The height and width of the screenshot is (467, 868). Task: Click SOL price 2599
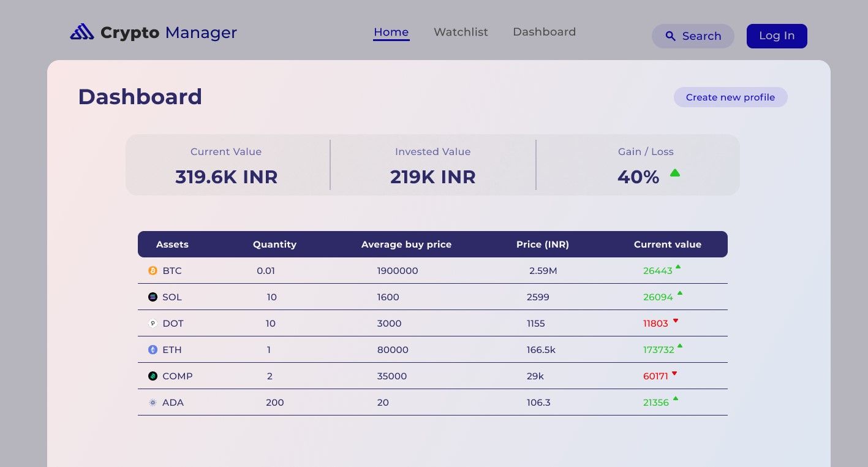(538, 297)
